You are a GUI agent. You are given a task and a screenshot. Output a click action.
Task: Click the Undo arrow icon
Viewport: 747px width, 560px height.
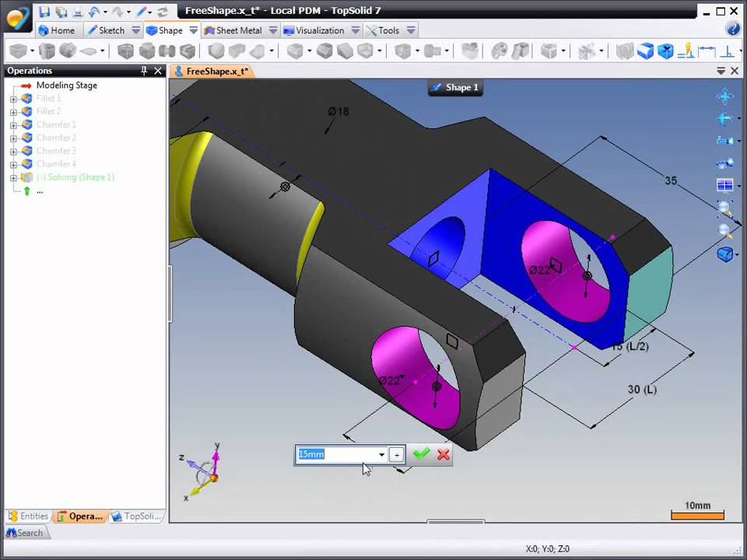(94, 11)
